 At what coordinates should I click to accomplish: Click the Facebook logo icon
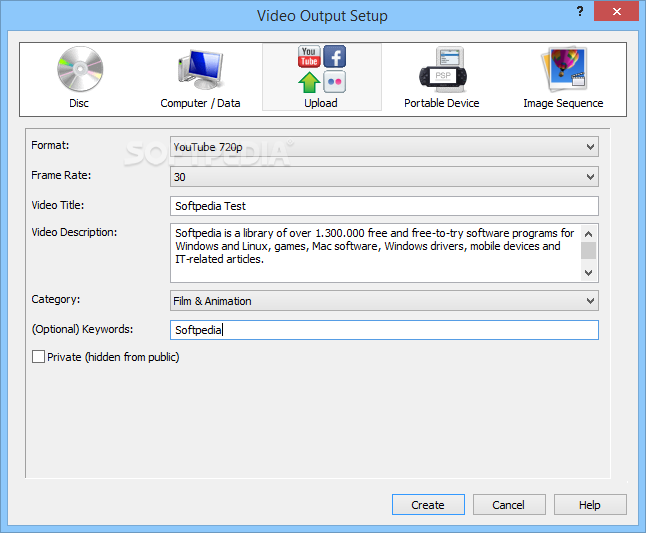pyautogui.click(x=335, y=56)
